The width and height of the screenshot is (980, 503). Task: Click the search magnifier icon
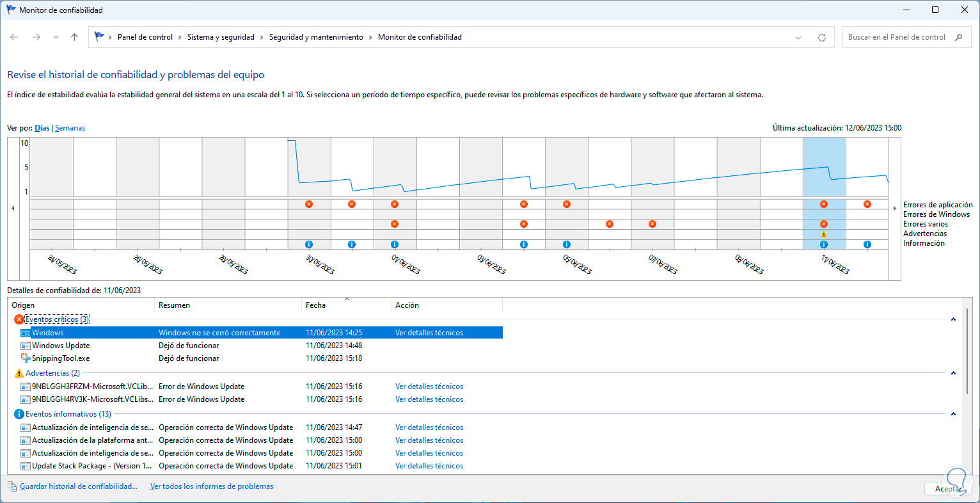(958, 37)
